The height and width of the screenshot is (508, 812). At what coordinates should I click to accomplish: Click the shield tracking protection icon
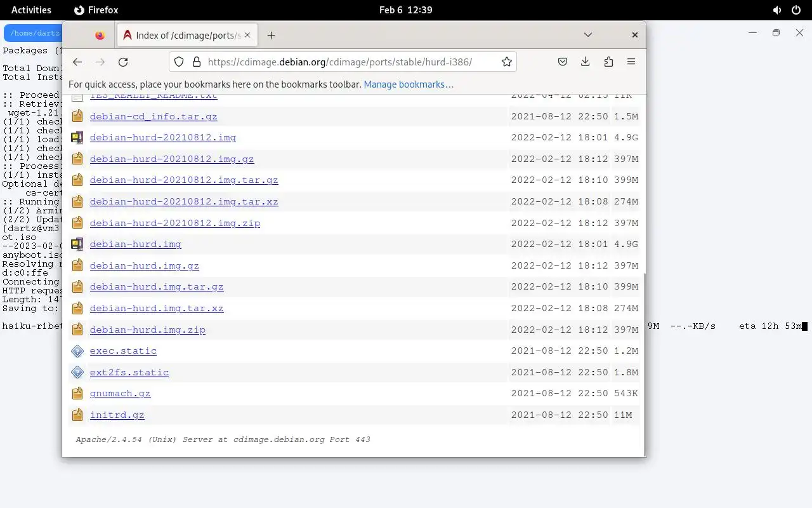[x=179, y=62]
